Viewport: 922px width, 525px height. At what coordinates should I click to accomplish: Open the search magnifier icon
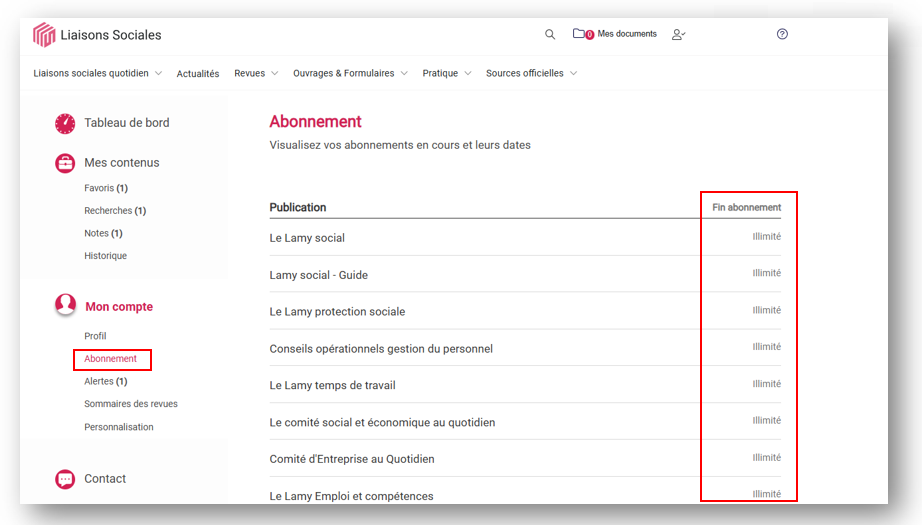[x=550, y=34]
